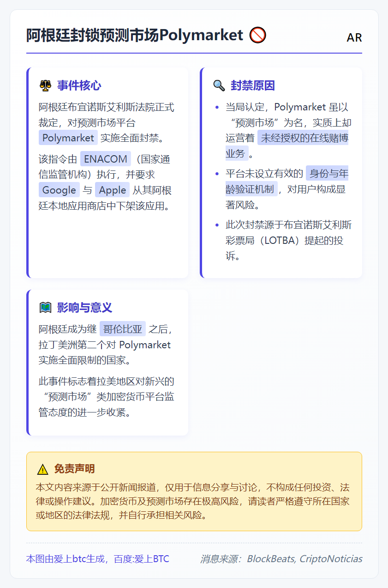This screenshot has width=388, height=588.
Task: Click the scales icon beside 事件核心
Action: coord(45,85)
